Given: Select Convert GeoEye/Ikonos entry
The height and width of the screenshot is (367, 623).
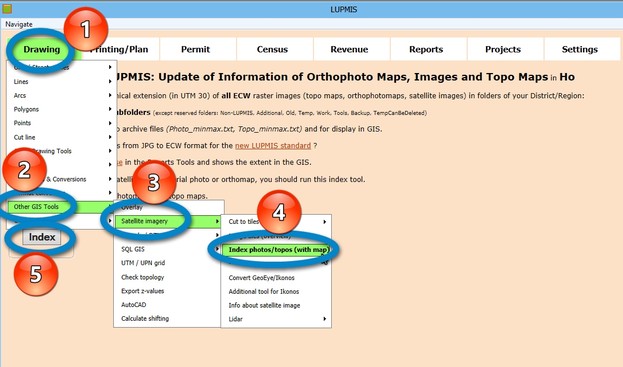Looking at the screenshot, I should coord(261,278).
